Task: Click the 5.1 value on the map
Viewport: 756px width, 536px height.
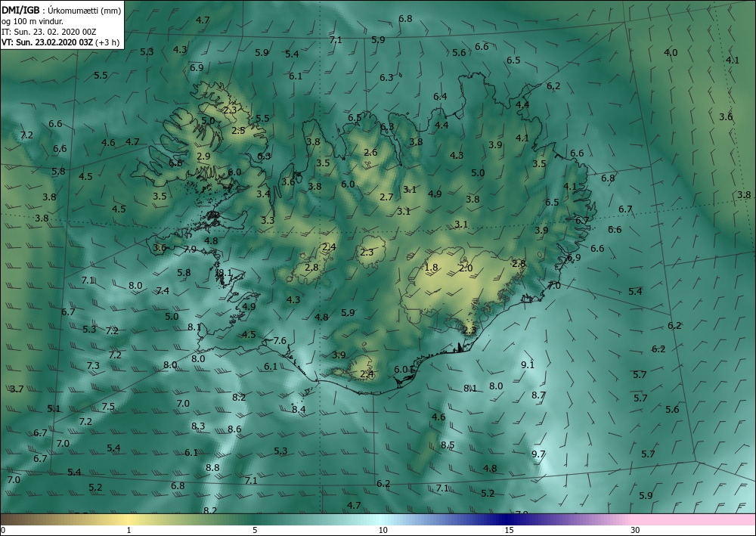Action: 54,409
